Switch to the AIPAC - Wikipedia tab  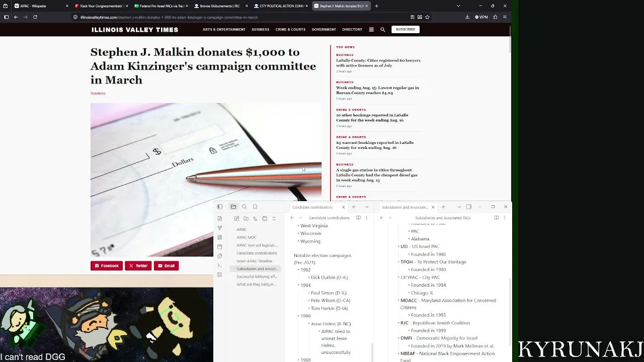pos(37,6)
